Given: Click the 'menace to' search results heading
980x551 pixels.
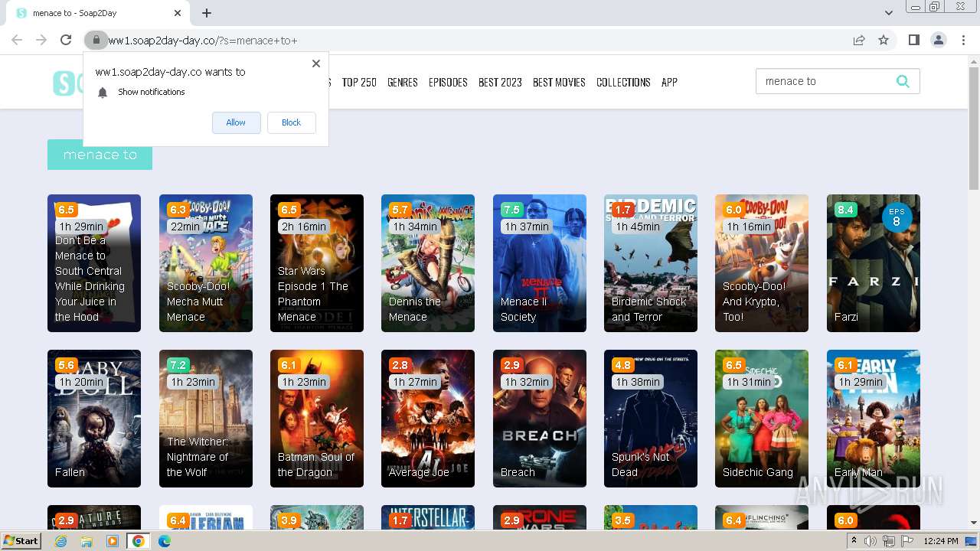Looking at the screenshot, I should [100, 155].
